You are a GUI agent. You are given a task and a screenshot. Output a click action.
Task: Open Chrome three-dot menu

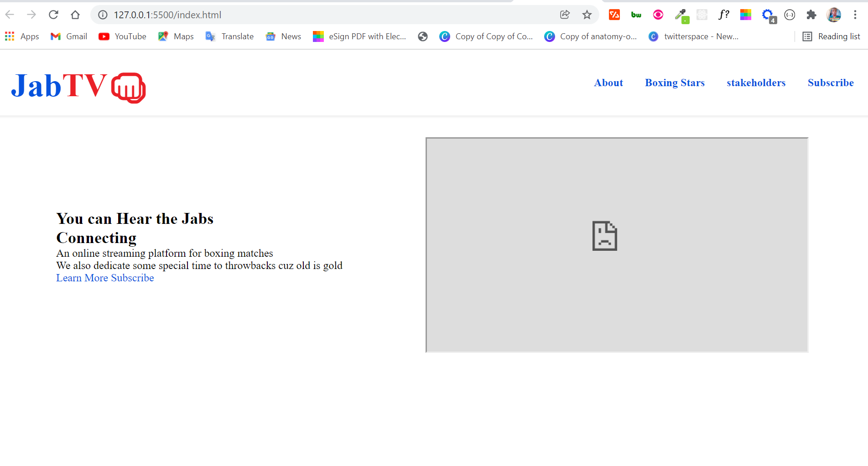click(855, 15)
